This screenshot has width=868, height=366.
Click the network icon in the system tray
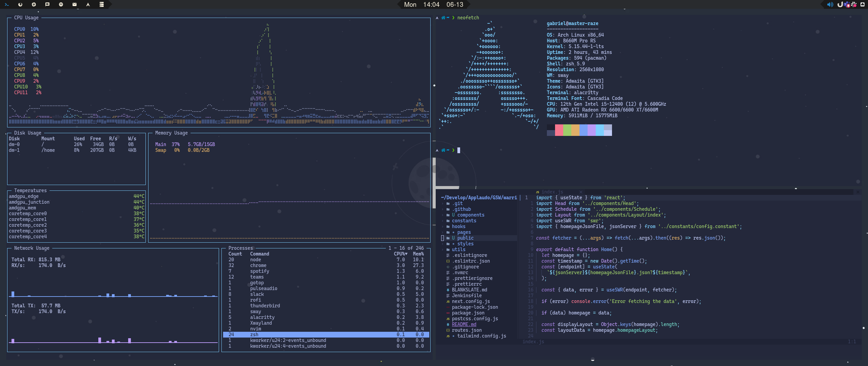(862, 4)
